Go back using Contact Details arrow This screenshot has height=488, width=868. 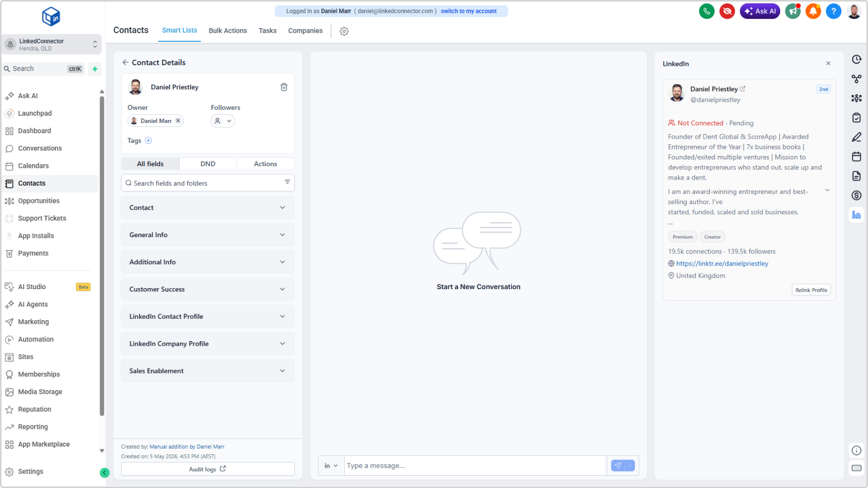point(125,62)
